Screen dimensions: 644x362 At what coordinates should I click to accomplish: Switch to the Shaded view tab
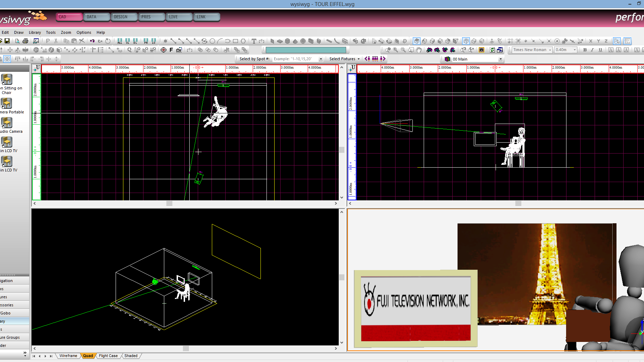[x=131, y=356]
